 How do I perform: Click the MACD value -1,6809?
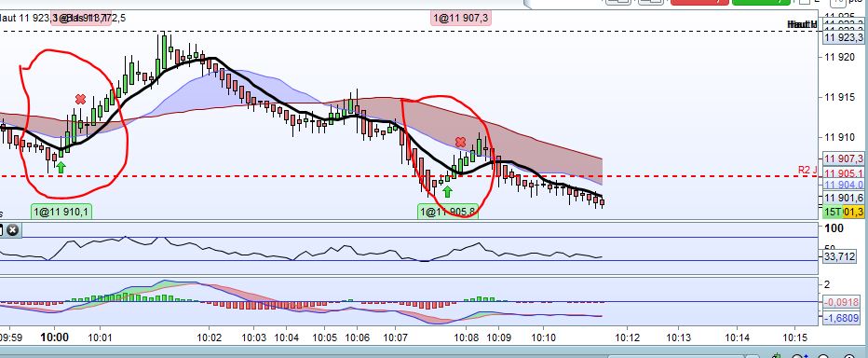click(841, 318)
